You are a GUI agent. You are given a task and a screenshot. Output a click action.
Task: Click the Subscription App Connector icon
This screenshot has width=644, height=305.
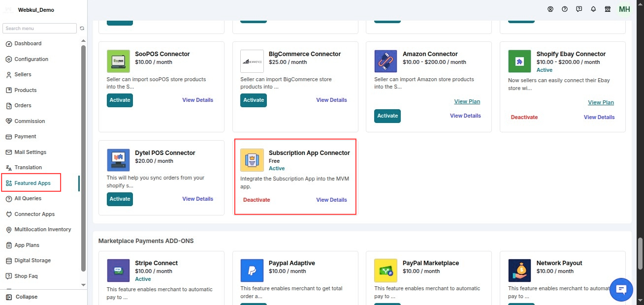[x=252, y=160]
